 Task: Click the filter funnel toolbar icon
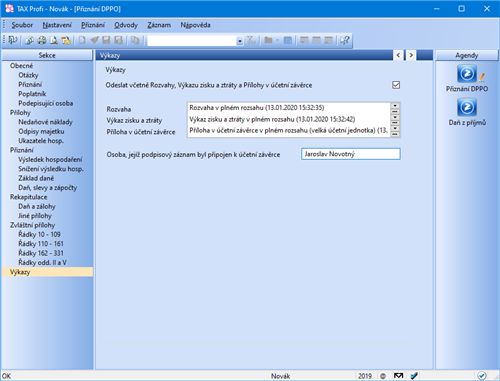tap(251, 40)
